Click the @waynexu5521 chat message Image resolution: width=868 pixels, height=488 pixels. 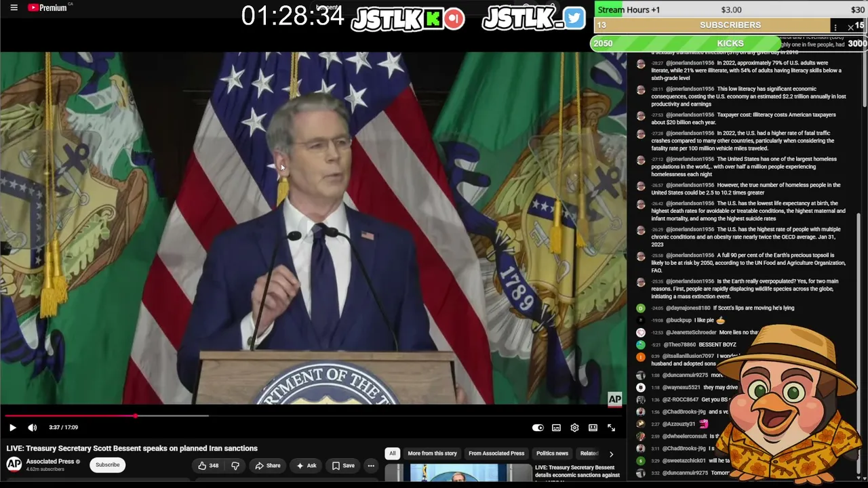coord(686,387)
